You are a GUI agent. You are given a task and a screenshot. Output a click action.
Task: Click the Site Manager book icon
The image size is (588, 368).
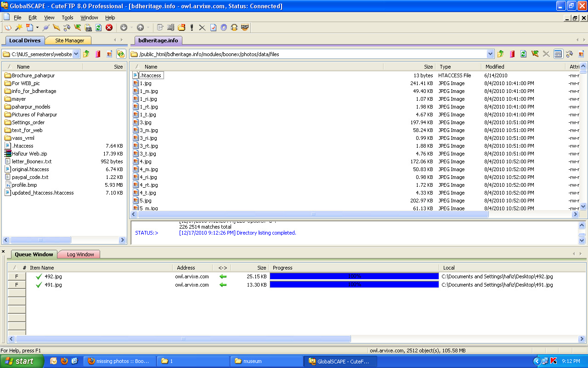point(8,28)
